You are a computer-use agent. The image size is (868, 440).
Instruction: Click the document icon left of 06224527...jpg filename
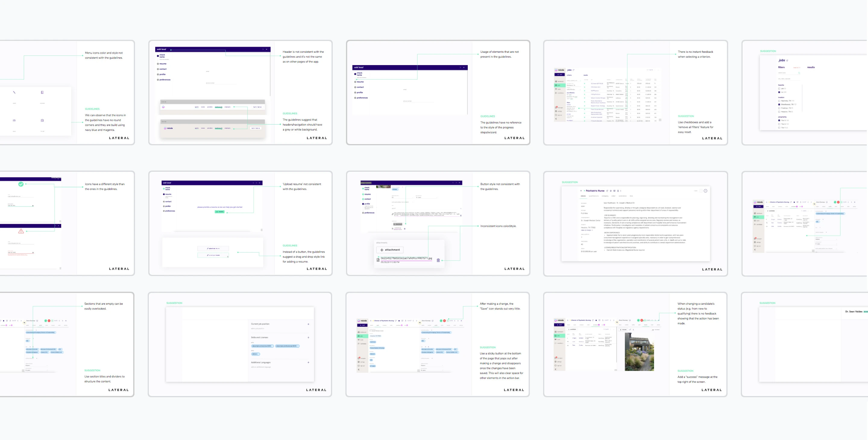click(x=378, y=260)
